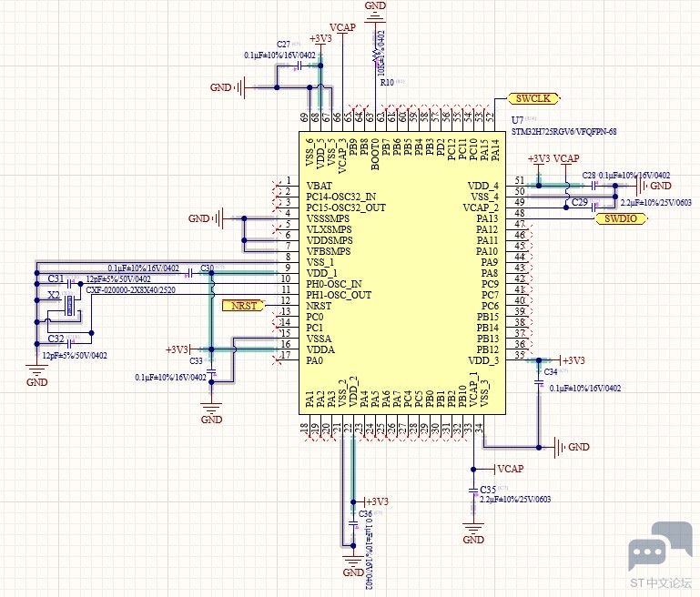
Task: Click the VDD_4 pin name
Action: tap(483, 186)
